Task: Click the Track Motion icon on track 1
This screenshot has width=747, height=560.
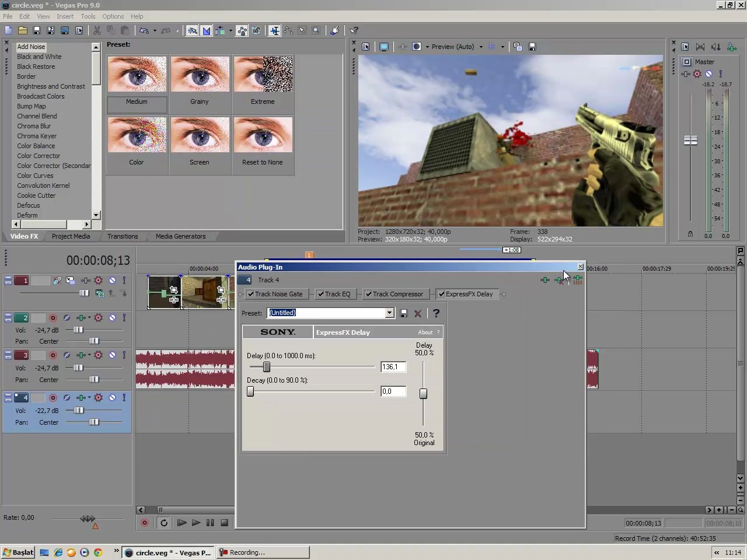Action: (x=70, y=281)
